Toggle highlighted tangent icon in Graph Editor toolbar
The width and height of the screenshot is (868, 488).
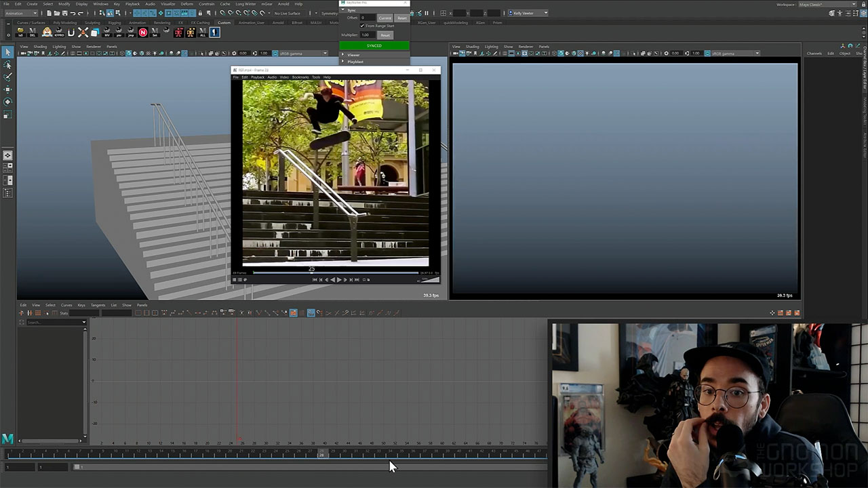point(293,313)
